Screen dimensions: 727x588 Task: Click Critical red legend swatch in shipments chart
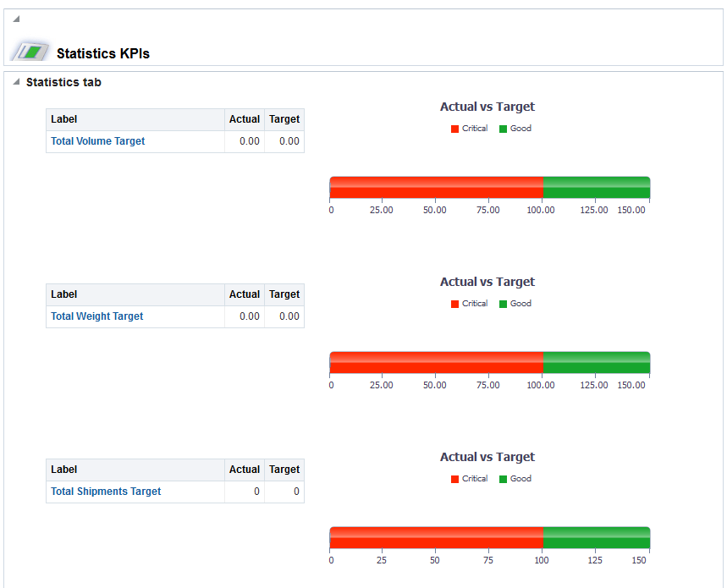click(x=454, y=479)
